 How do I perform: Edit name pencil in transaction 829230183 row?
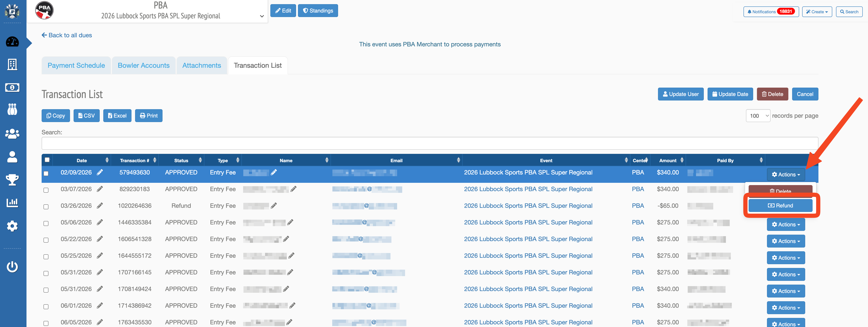293,189
